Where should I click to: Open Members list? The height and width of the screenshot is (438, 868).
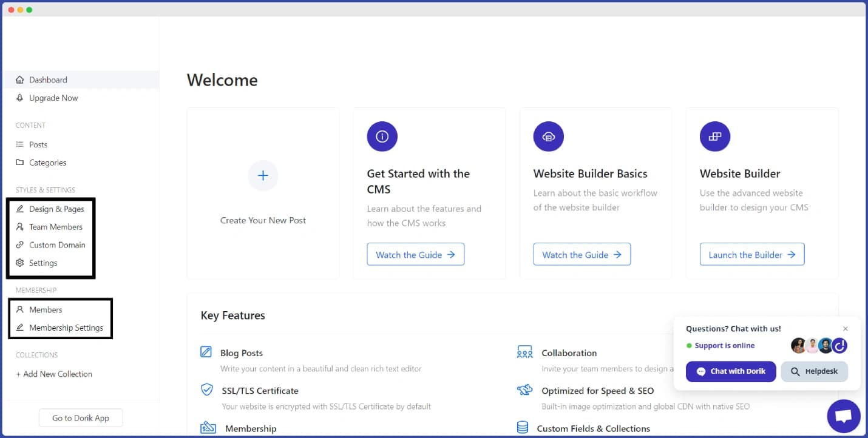[x=46, y=310]
